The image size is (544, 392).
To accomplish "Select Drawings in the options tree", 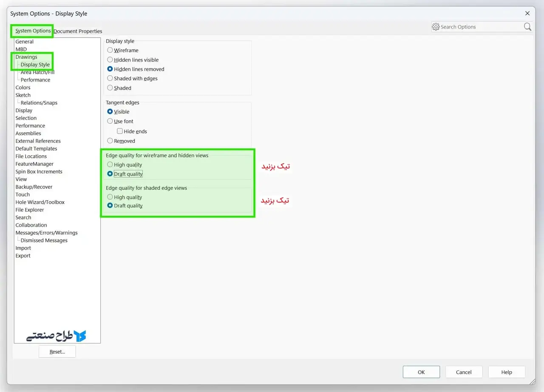I will coord(26,57).
